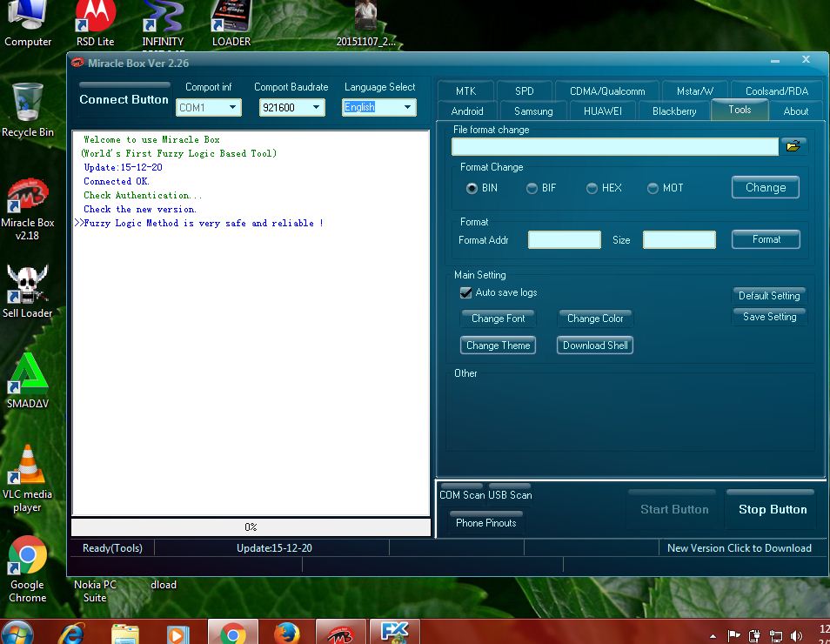Click New Version Click to Download
Image resolution: width=830 pixels, height=644 pixels.
[739, 548]
